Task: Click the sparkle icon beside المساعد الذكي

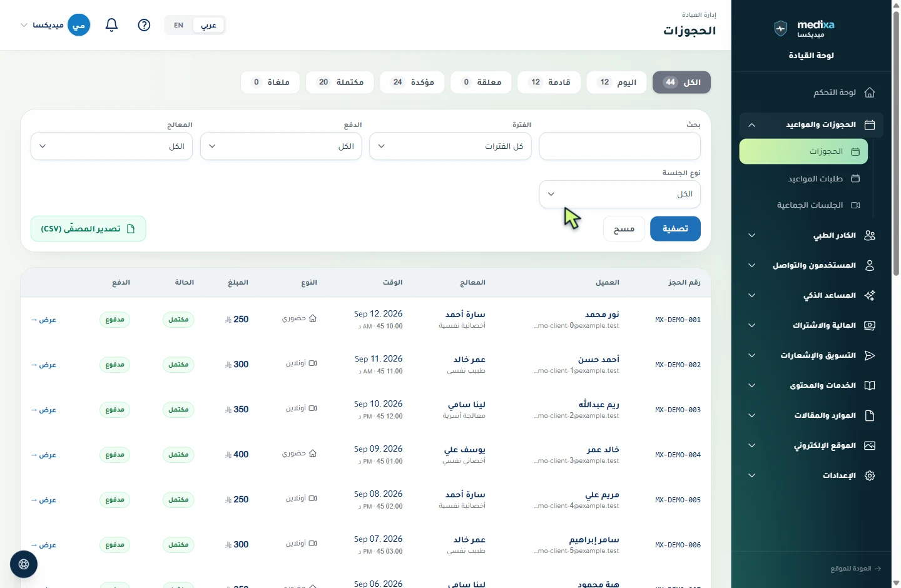Action: tap(870, 295)
